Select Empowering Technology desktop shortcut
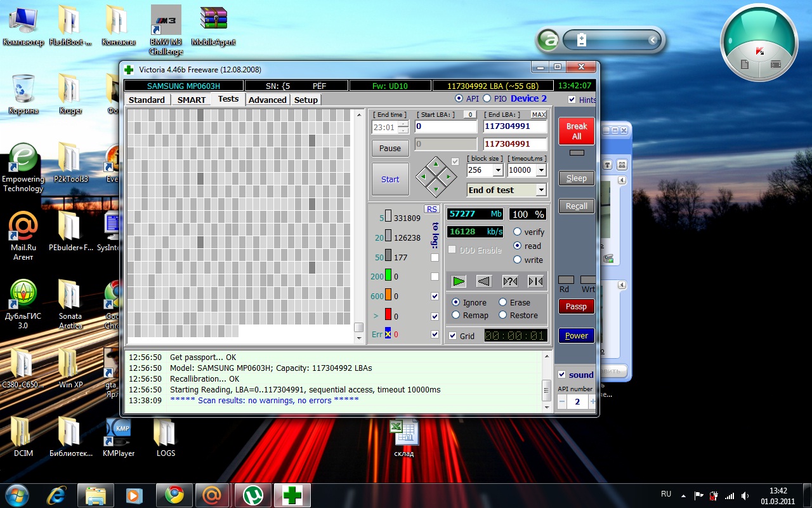This screenshot has width=812, height=508. [23, 168]
